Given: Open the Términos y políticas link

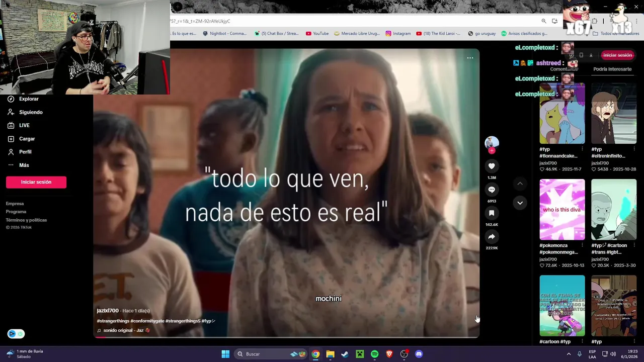Looking at the screenshot, I should tap(26, 220).
